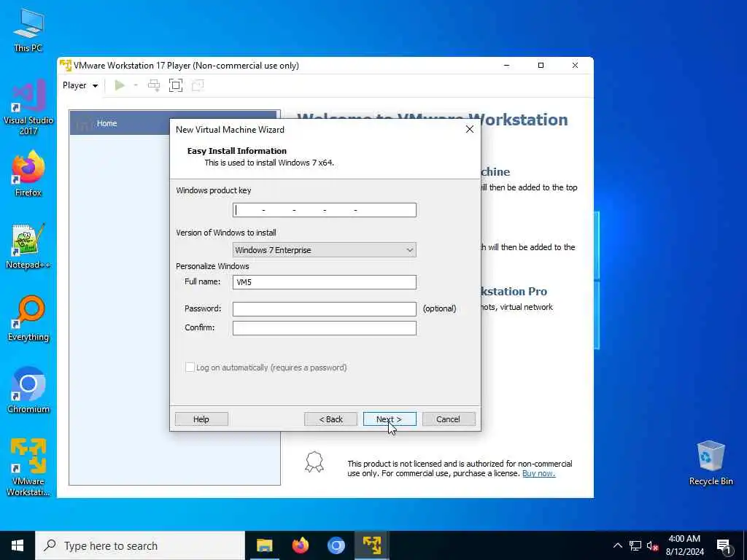Click the taskbar search box
Image resolution: width=747 pixels, height=560 pixels.
point(140,545)
